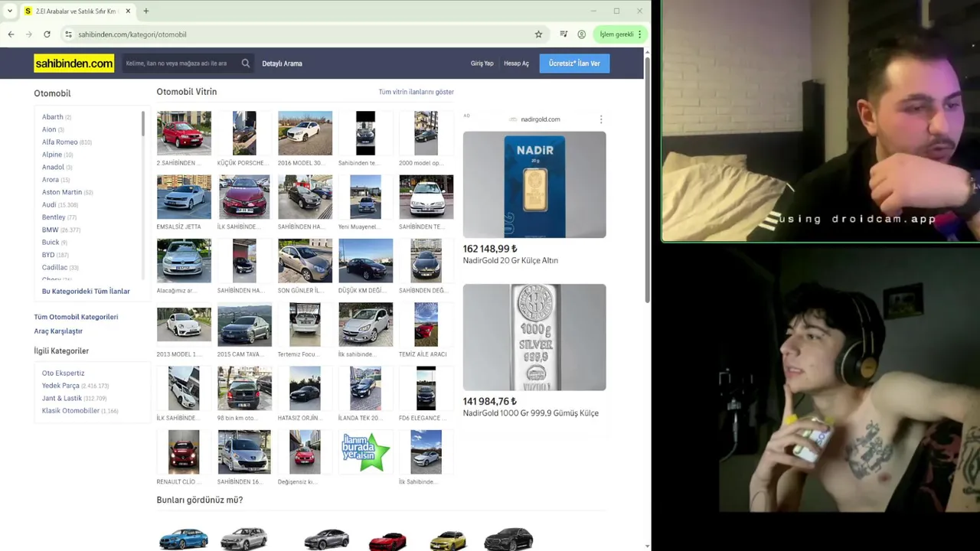Open the NadirGold 20 Gr gold bar ad image
This screenshot has width=980, height=551.
[x=534, y=184]
